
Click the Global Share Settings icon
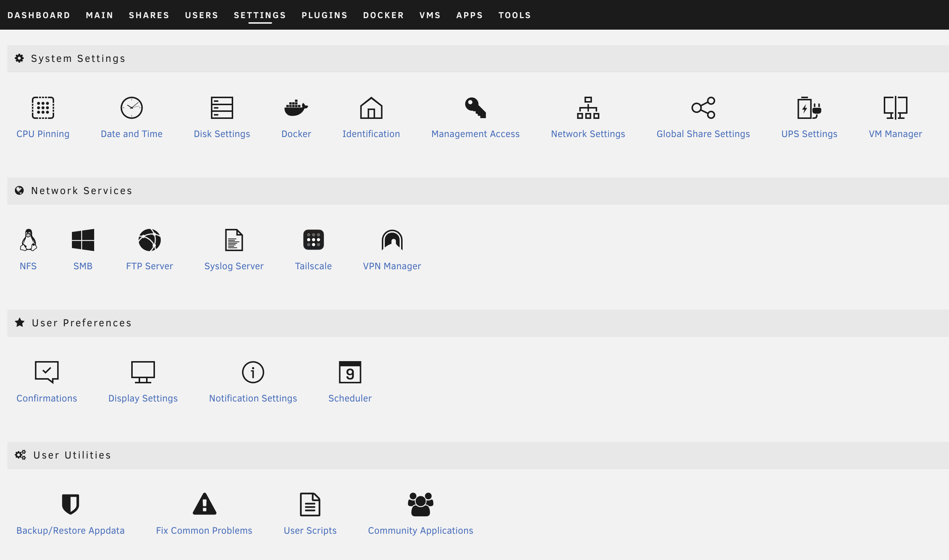[703, 108]
